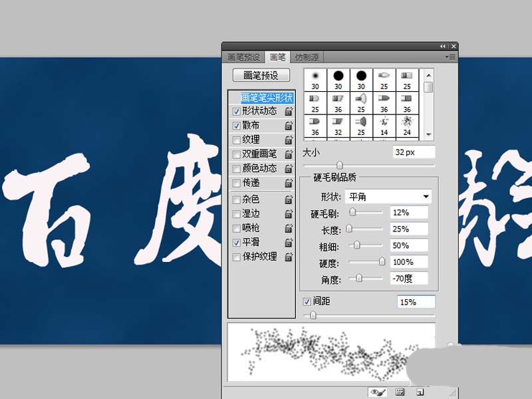Image resolution: width=532 pixels, height=399 pixels.
Task: Click brush tip list scroll up arrow
Action: pyautogui.click(x=428, y=75)
